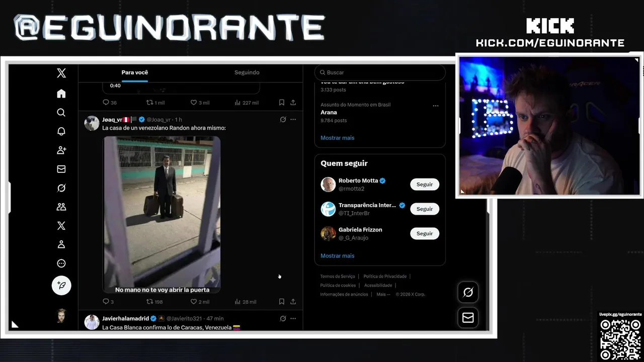The width and height of the screenshot is (644, 362).
Task: Open Termos de Serviço link
Action: click(338, 277)
